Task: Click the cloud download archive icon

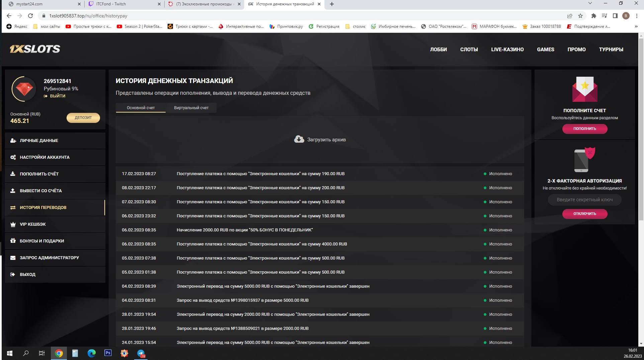Action: tap(299, 139)
